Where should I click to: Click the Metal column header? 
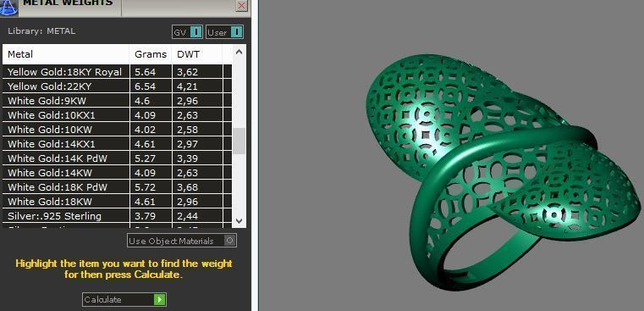point(66,54)
